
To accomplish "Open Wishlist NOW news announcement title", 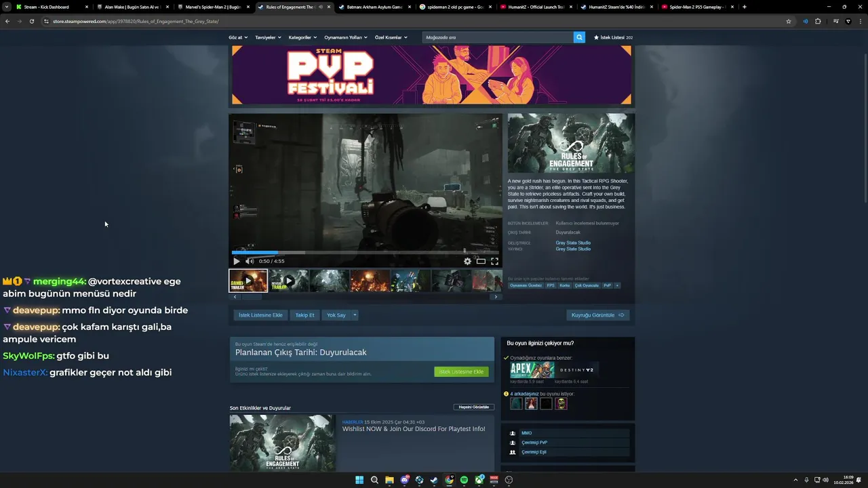I will coord(414,429).
